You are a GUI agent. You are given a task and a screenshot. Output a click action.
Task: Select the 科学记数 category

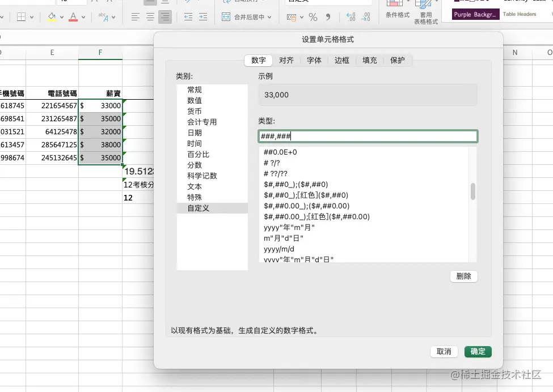tap(212, 176)
